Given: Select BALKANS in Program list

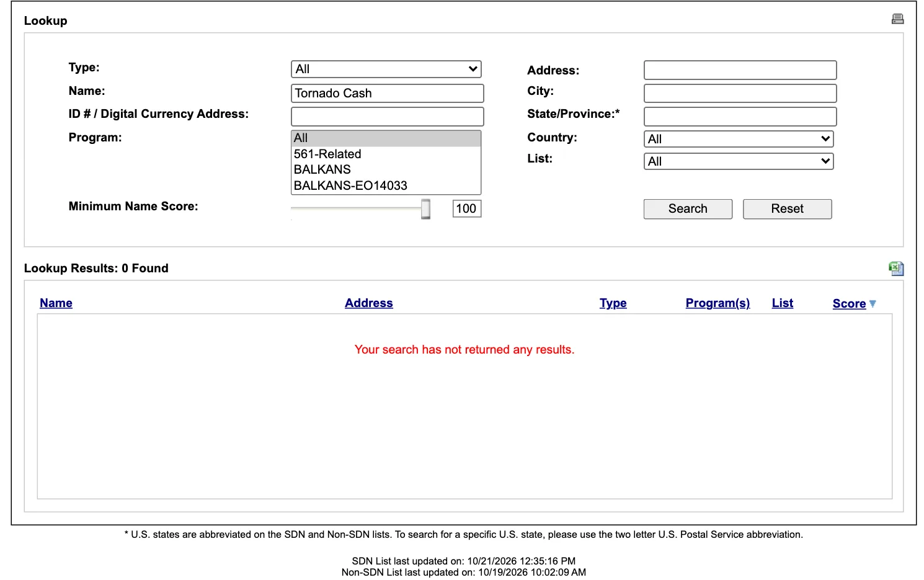Looking at the screenshot, I should pos(386,169).
